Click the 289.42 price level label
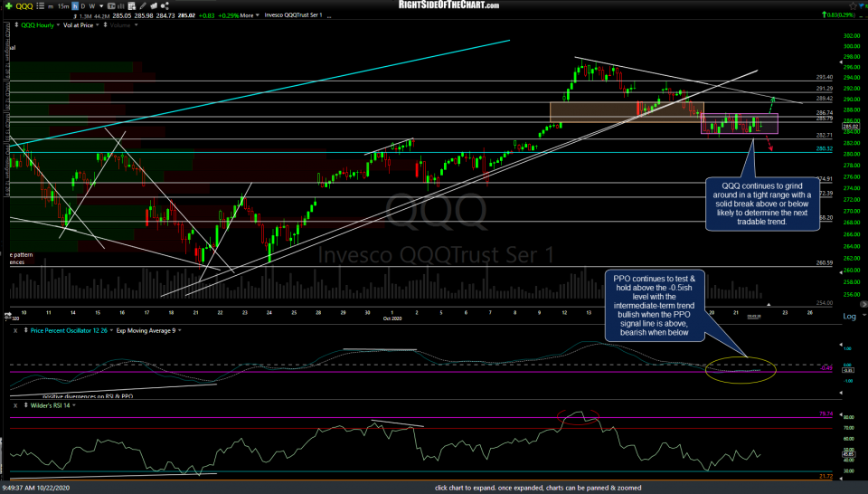868x494 pixels. [825, 99]
